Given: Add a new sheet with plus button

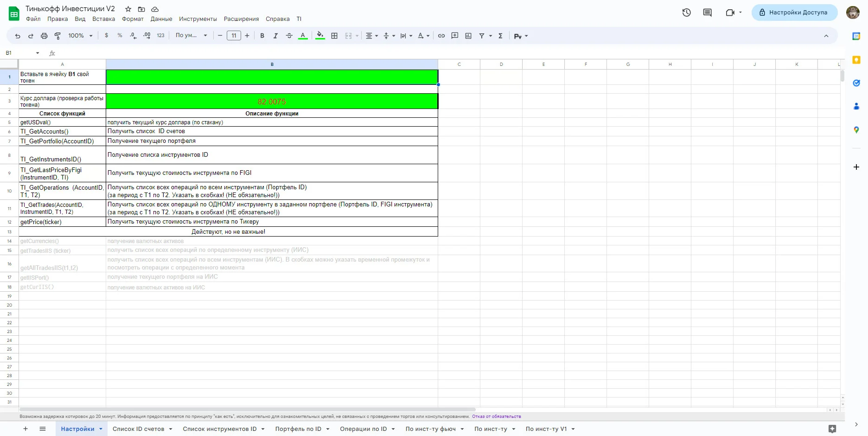Looking at the screenshot, I should coord(26,429).
